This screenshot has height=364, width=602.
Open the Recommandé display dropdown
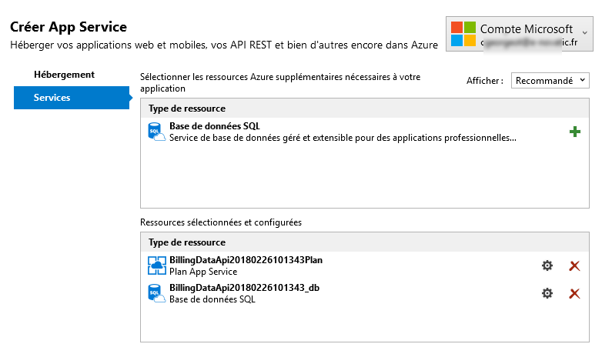point(550,81)
